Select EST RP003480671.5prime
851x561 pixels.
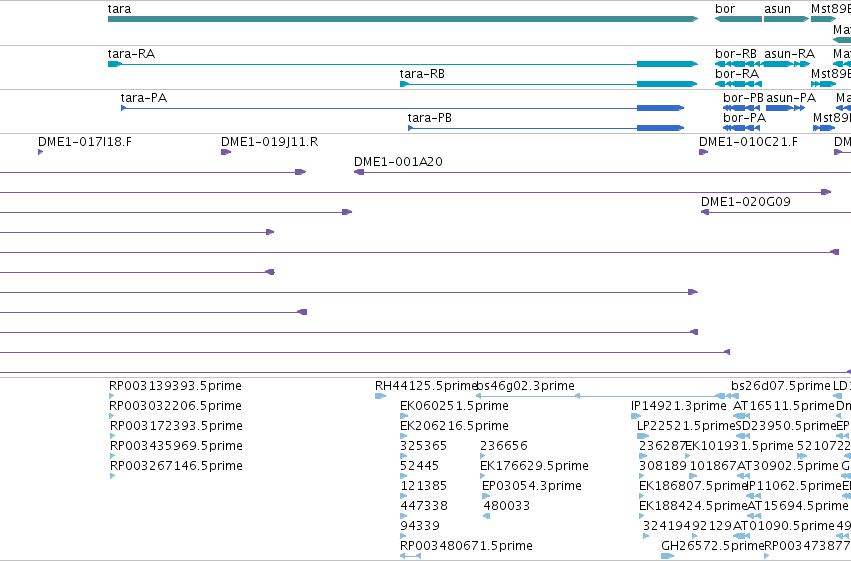[x=410, y=556]
